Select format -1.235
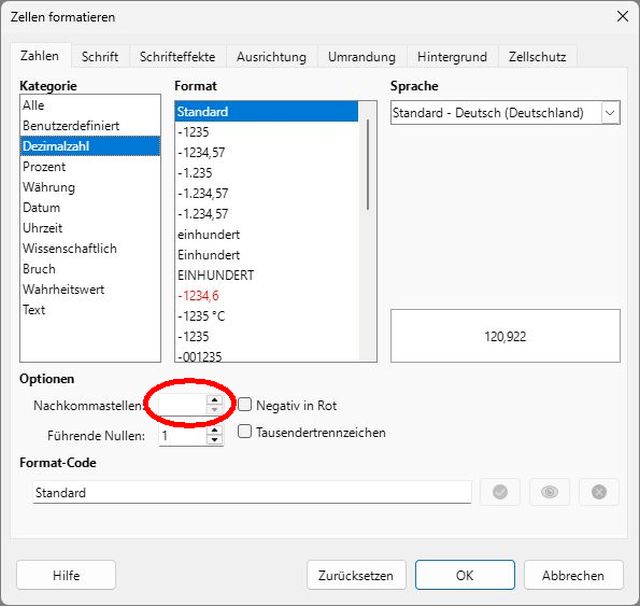The image size is (640, 606). 267,173
